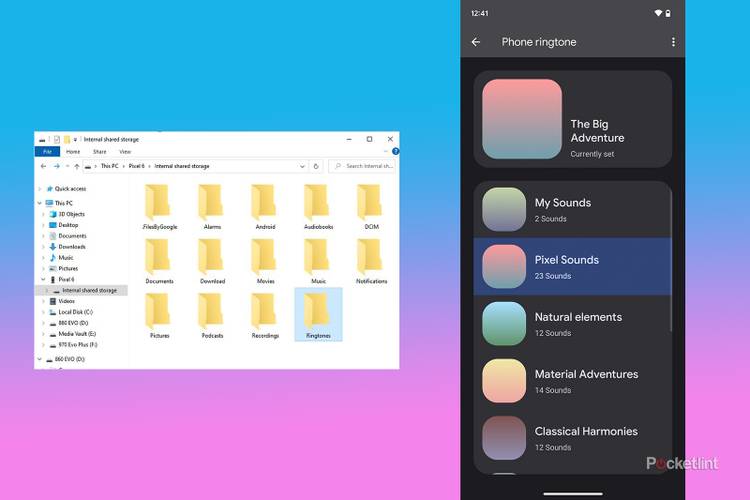750x500 pixels.
Task: Expand the 3D Objects tree node
Action: click(44, 214)
